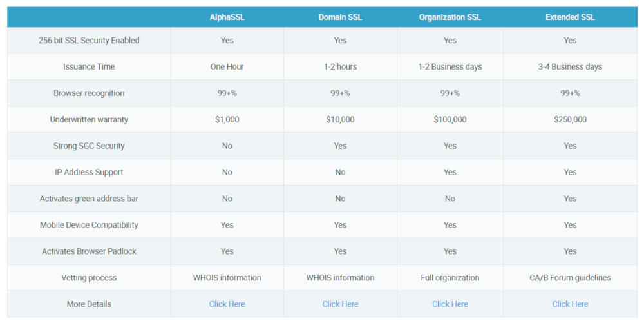The width and height of the screenshot is (644, 321).
Task: Select the AlphaSSL column header
Action: [x=227, y=17]
